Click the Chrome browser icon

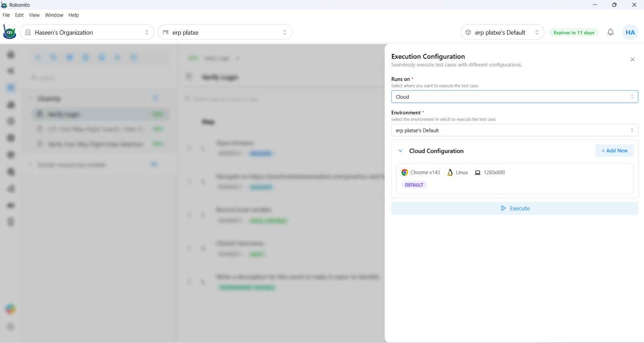405,172
